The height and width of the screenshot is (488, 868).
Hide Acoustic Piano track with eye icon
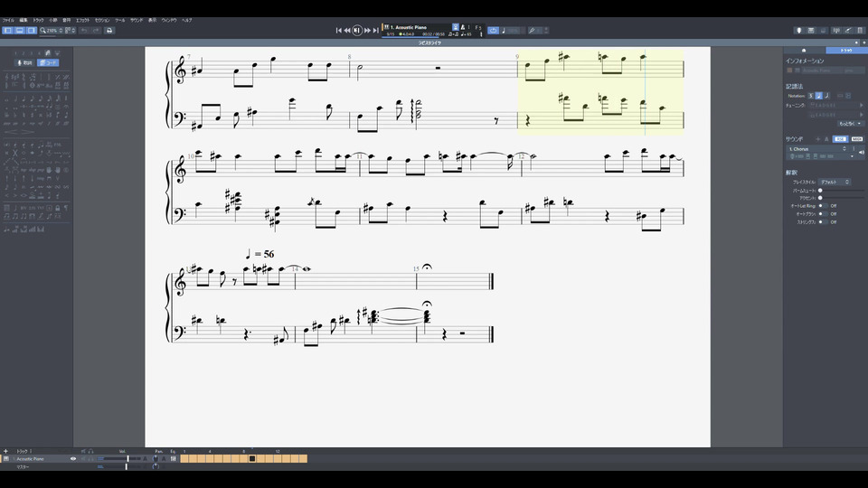73,459
